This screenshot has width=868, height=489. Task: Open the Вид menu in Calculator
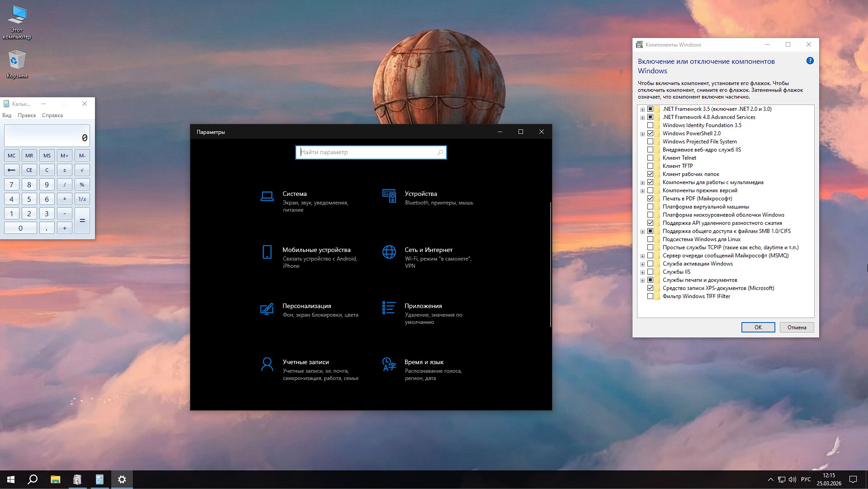click(7, 115)
